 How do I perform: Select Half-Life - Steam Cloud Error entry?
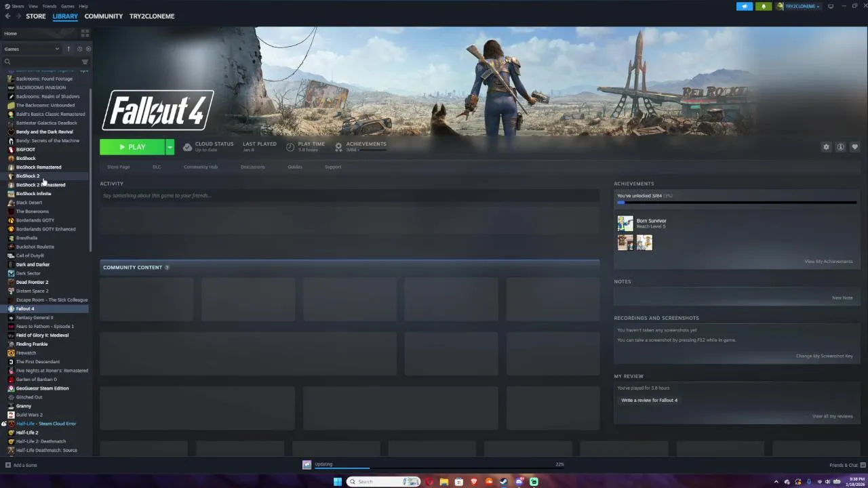(45, 424)
